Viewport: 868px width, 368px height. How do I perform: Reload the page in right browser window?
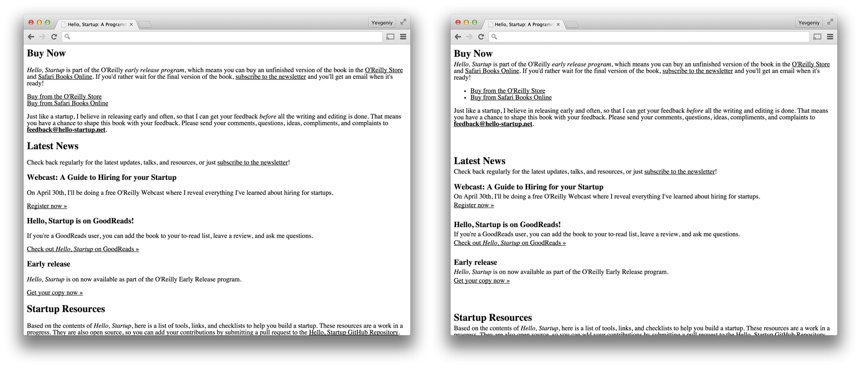tap(481, 37)
